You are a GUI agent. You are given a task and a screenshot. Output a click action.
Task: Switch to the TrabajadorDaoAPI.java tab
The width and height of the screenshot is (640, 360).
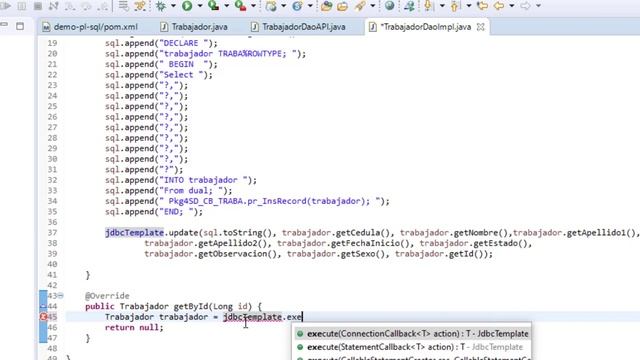pyautogui.click(x=298, y=27)
